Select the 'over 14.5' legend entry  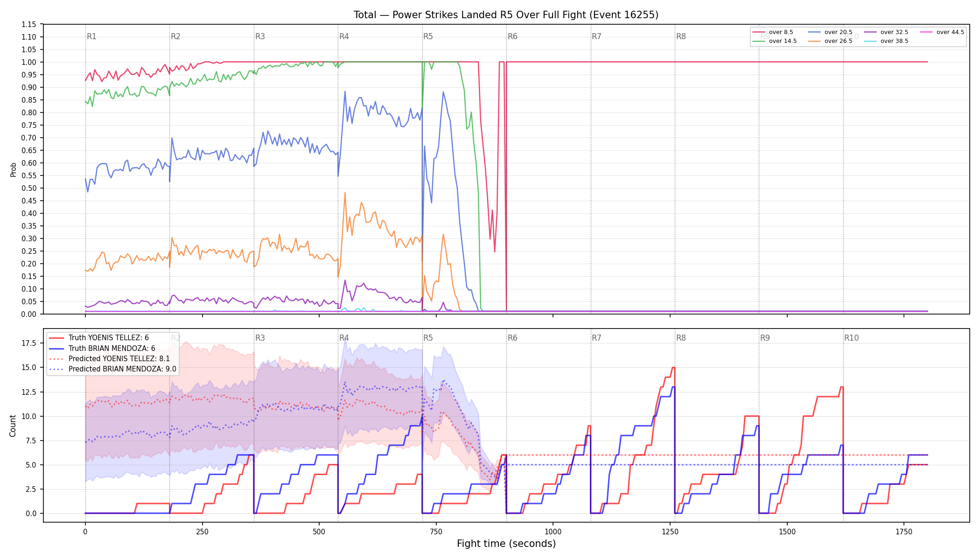[x=774, y=41]
